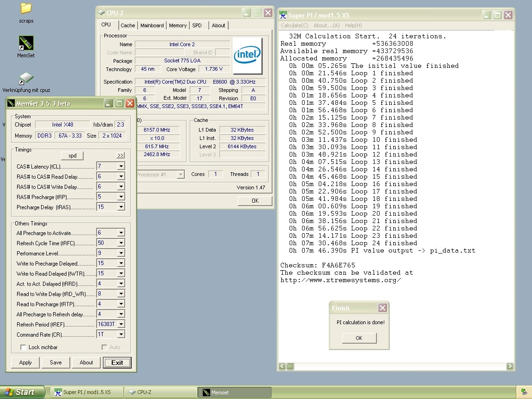Viewport: 532px width, 399px height.
Task: Switch to Memset taskbar button
Action: coord(234,392)
